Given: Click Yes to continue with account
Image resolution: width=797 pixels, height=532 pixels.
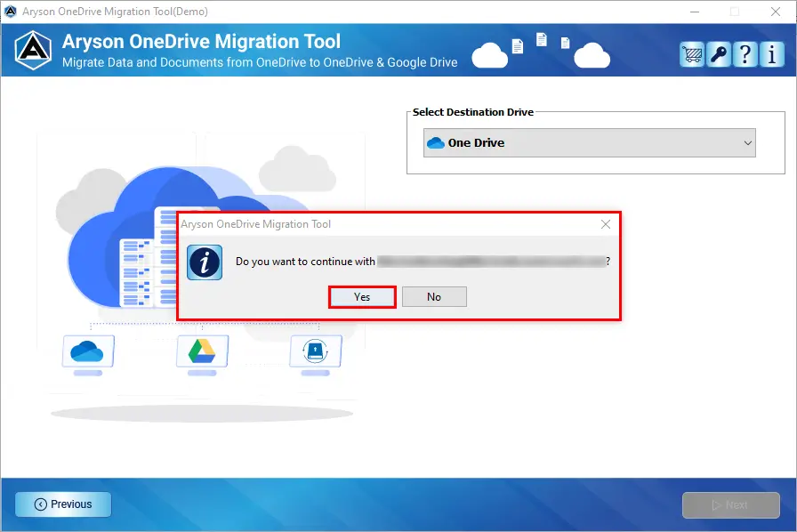Looking at the screenshot, I should click(x=362, y=297).
